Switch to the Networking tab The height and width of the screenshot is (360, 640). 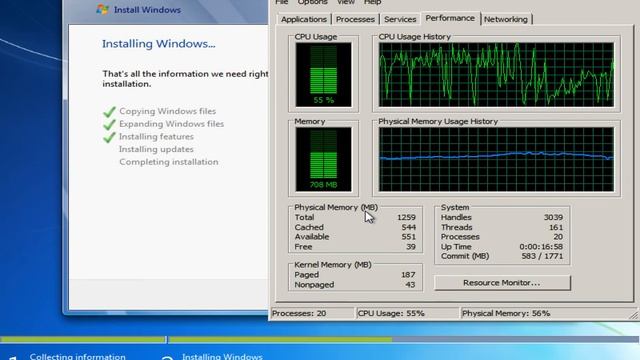point(506,19)
